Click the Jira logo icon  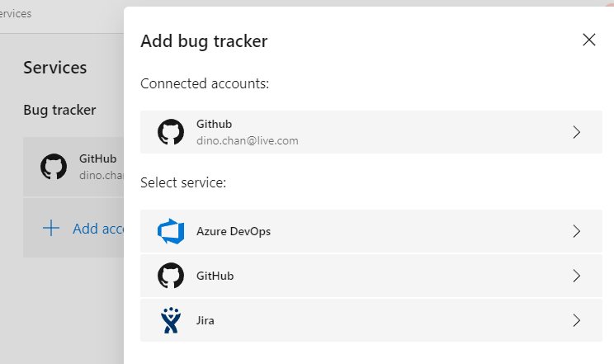(x=171, y=320)
